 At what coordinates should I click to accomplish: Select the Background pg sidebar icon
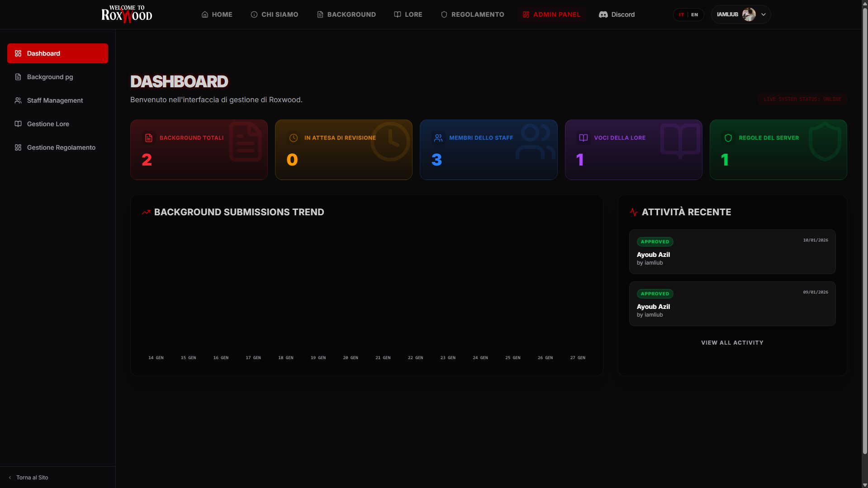(18, 77)
